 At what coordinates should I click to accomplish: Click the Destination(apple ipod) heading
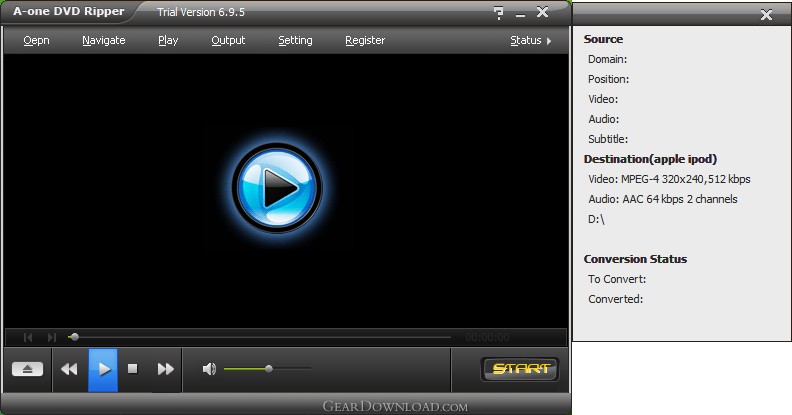point(650,159)
